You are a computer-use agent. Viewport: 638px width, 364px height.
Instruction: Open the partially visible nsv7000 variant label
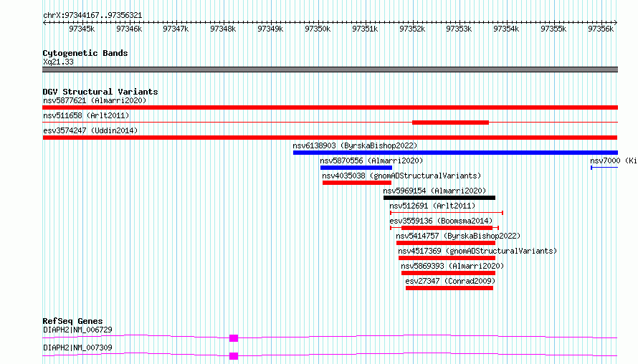click(x=613, y=161)
